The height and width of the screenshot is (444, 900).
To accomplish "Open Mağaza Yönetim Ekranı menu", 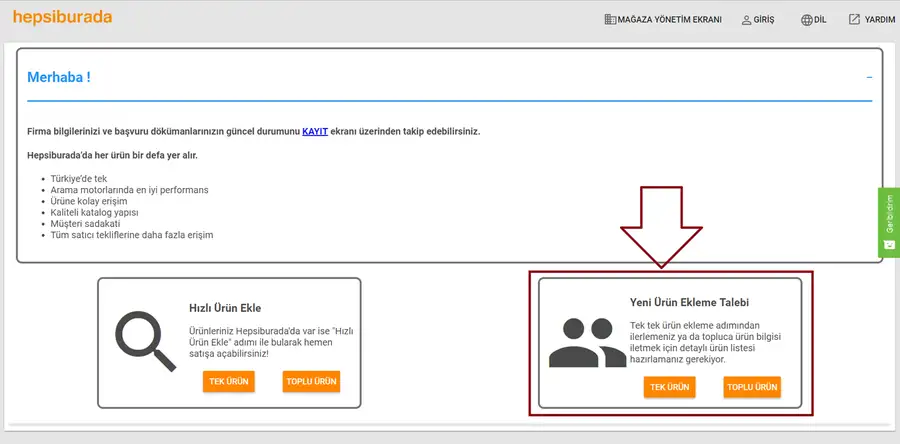I will point(663,20).
